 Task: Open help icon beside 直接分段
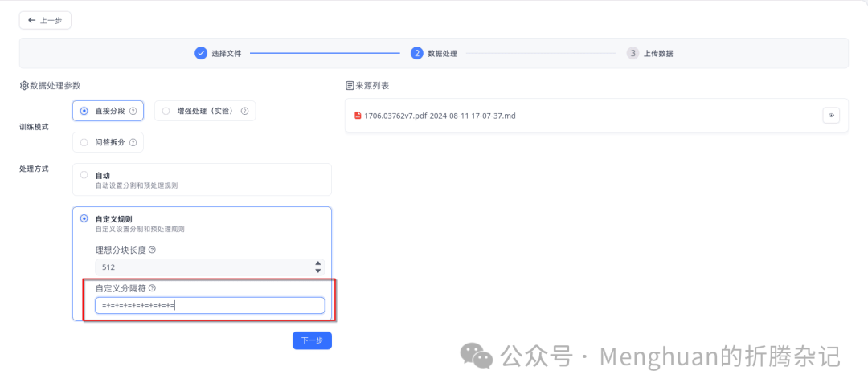[x=133, y=111]
